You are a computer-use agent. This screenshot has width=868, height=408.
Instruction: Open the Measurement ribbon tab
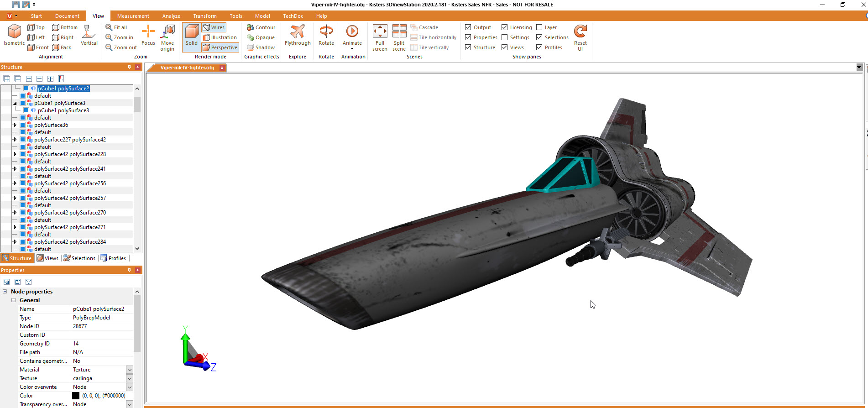(x=133, y=16)
